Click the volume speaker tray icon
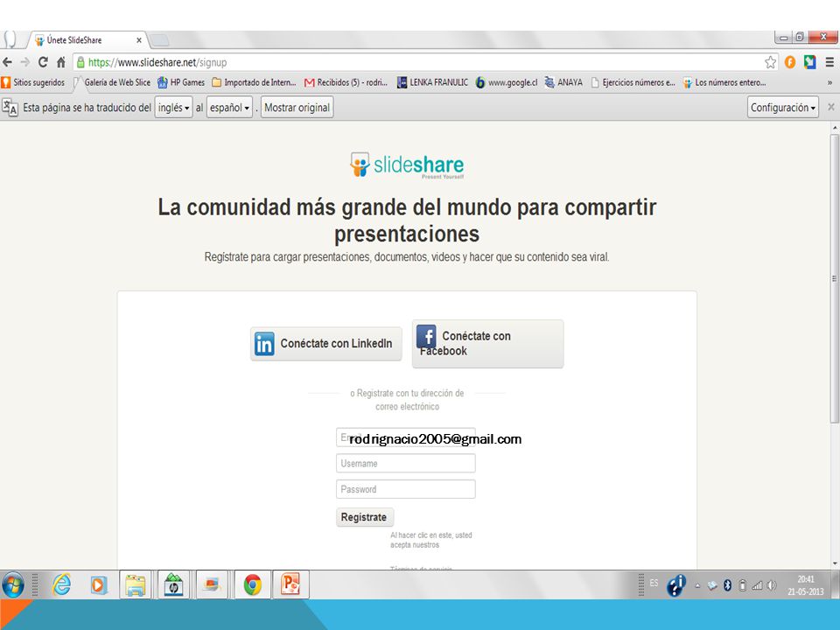 click(772, 585)
